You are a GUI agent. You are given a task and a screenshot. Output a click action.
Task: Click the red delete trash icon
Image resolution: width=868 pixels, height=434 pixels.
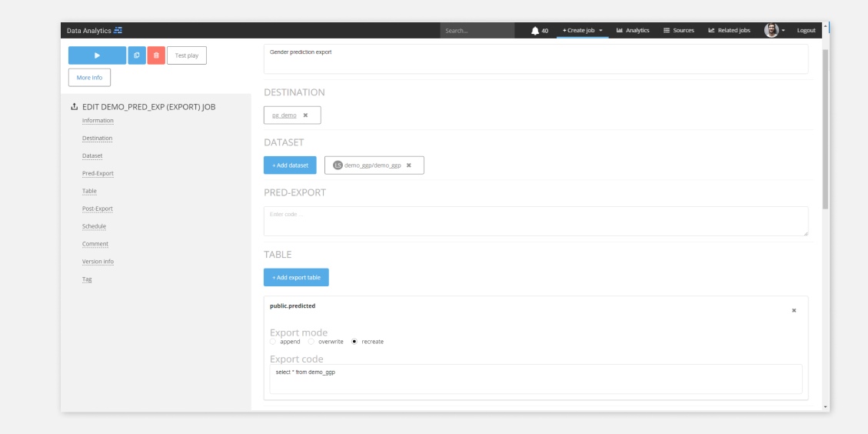click(155, 55)
